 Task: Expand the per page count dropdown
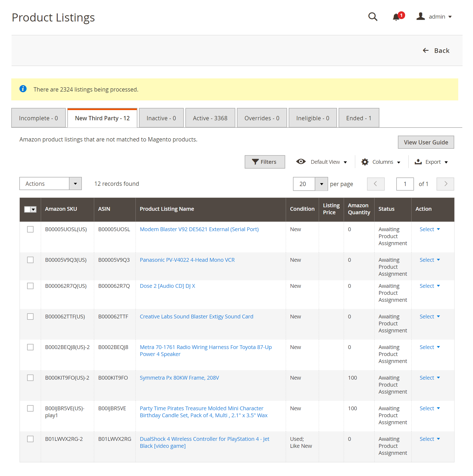point(321,184)
